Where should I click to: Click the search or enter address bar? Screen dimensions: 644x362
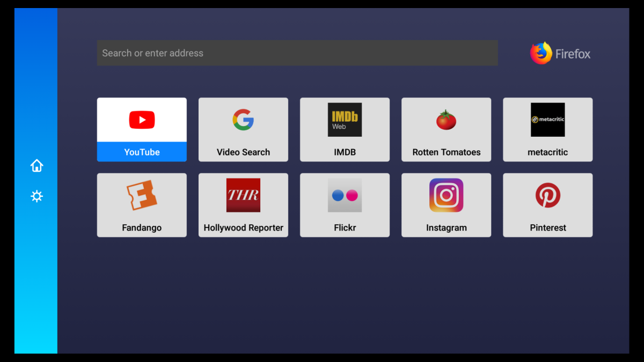pyautogui.click(x=297, y=53)
